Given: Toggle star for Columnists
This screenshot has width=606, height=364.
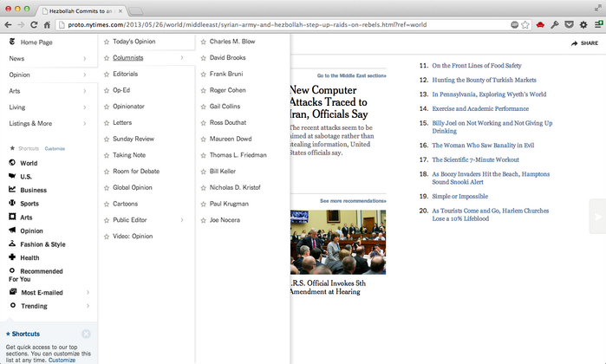Looking at the screenshot, I should pyautogui.click(x=107, y=58).
